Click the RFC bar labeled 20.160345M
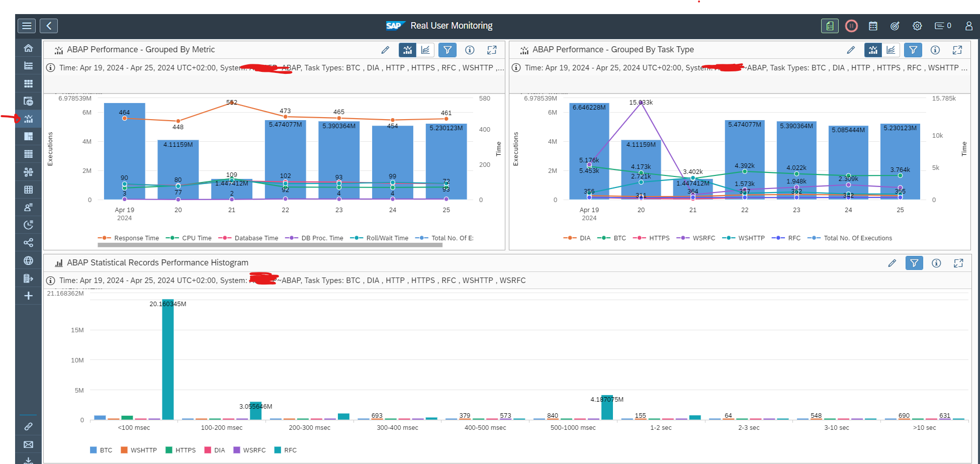 pos(168,359)
